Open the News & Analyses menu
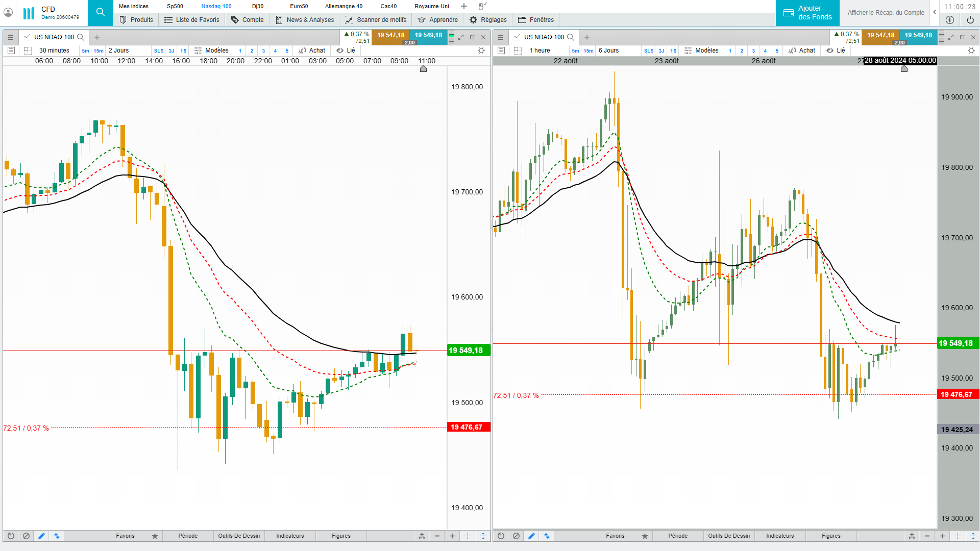The width and height of the screenshot is (980, 551). (x=305, y=20)
